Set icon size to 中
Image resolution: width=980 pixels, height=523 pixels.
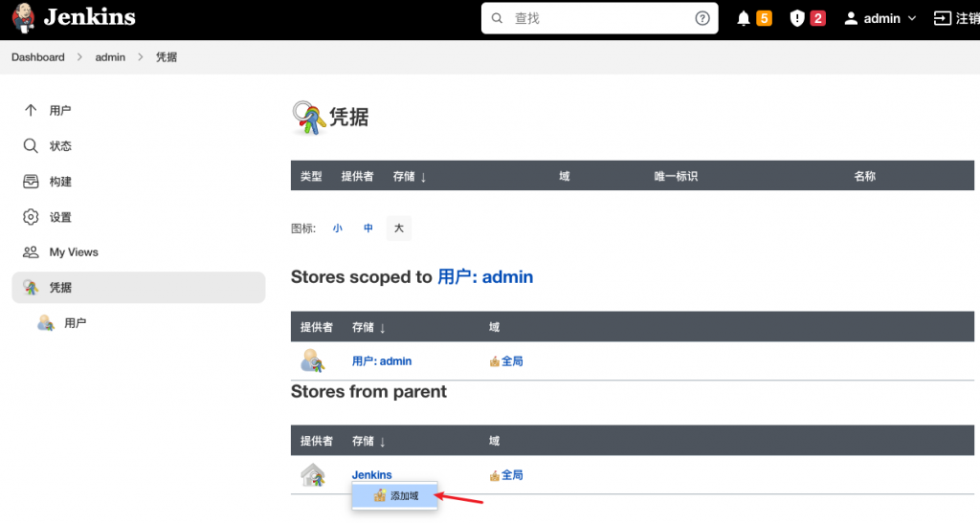coord(368,228)
